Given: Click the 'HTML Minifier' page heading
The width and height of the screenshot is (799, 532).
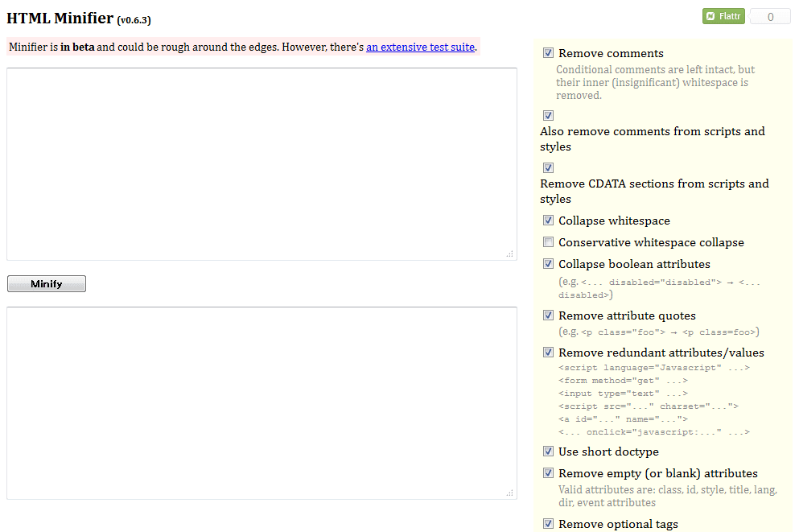Looking at the screenshot, I should point(60,18).
